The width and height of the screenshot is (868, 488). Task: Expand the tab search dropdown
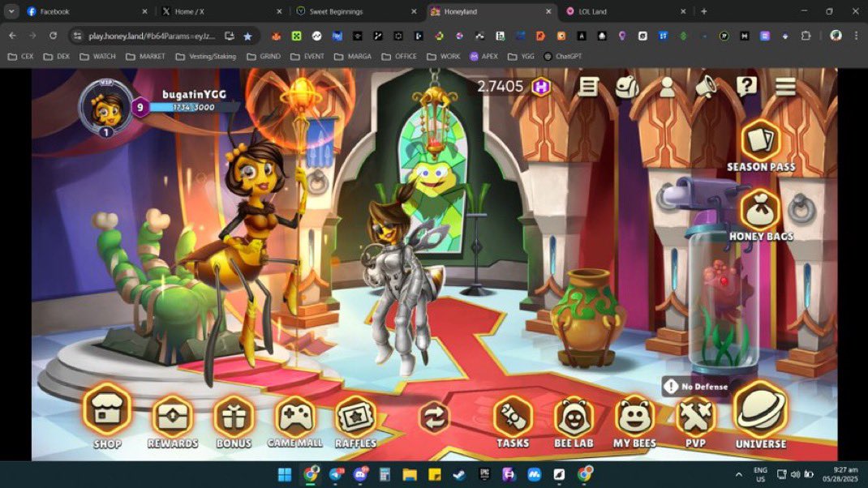point(11,11)
